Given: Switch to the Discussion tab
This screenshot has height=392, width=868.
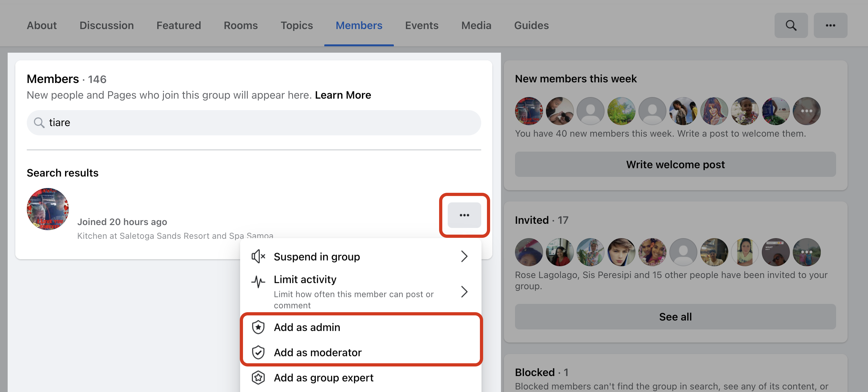Looking at the screenshot, I should [x=107, y=25].
